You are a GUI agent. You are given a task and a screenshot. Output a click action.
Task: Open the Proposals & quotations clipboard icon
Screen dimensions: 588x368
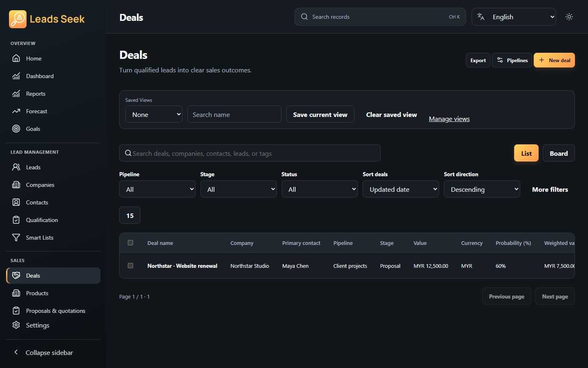16,311
